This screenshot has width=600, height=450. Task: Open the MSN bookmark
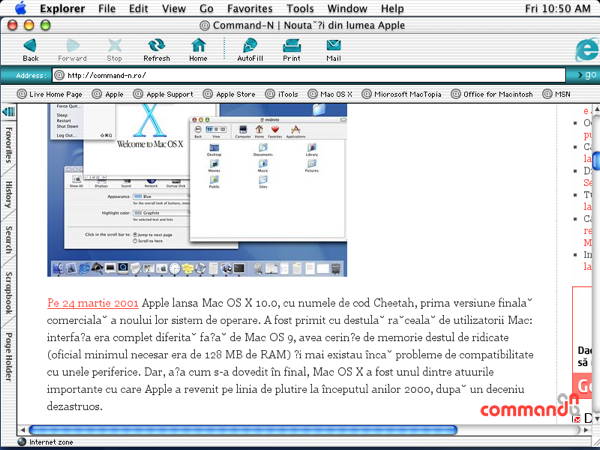(556, 94)
